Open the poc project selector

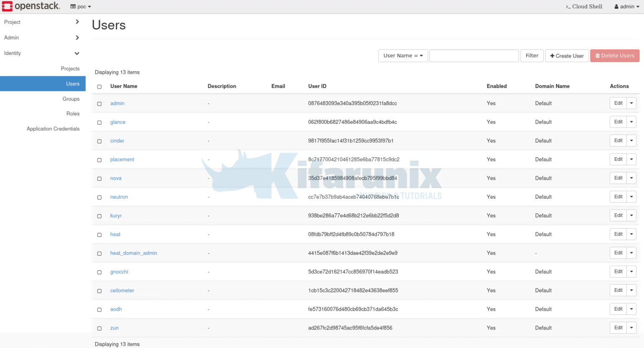(x=80, y=7)
